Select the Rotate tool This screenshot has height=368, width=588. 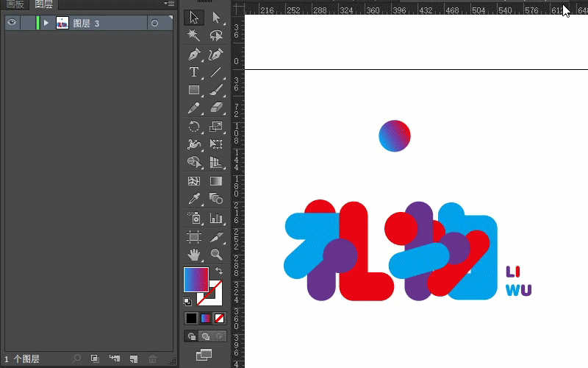pos(194,127)
